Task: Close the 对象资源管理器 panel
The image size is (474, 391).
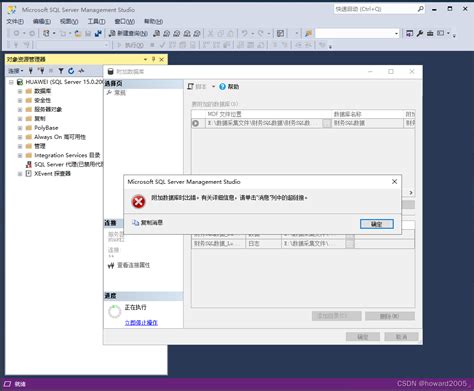Action: [x=162, y=59]
